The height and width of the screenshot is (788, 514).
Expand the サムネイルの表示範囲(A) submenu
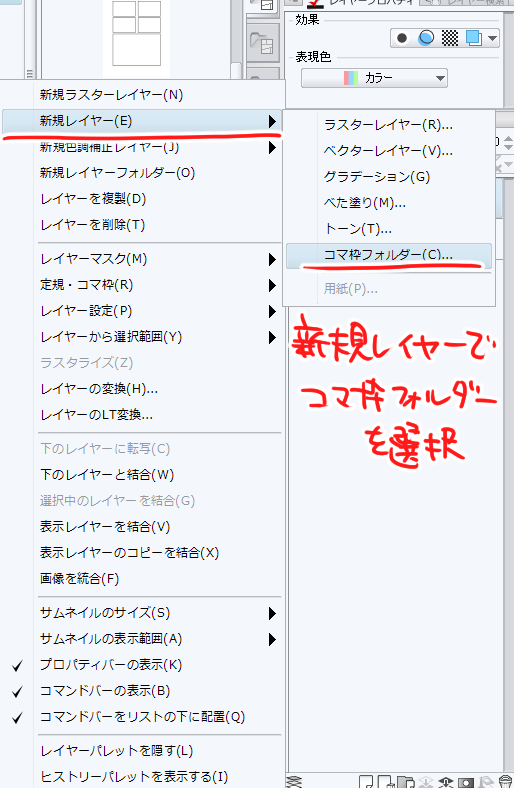click(x=144, y=639)
